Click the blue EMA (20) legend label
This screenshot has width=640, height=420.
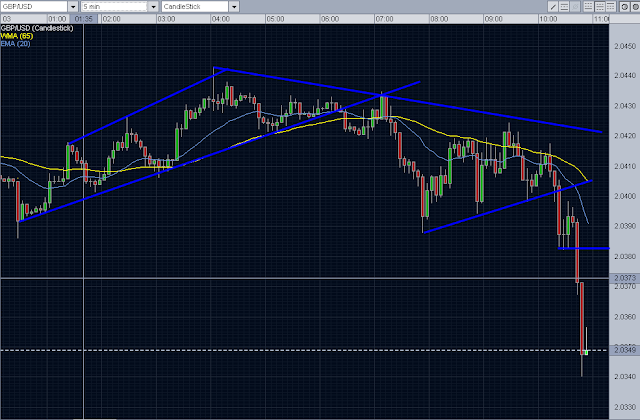point(16,44)
